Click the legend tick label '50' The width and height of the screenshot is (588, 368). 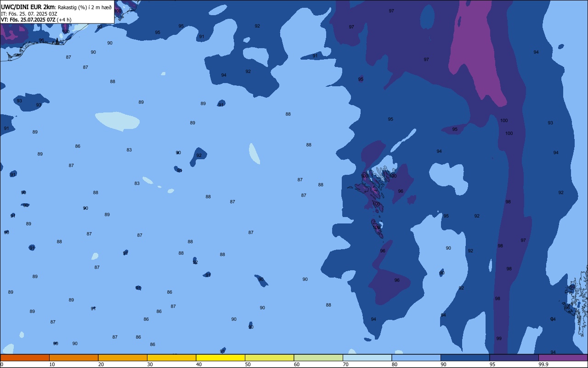pyautogui.click(x=248, y=364)
